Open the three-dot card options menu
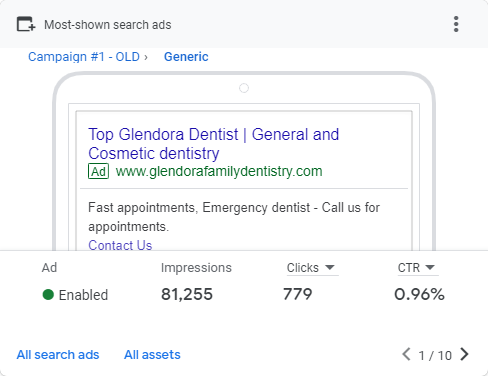The image size is (488, 376). click(456, 24)
